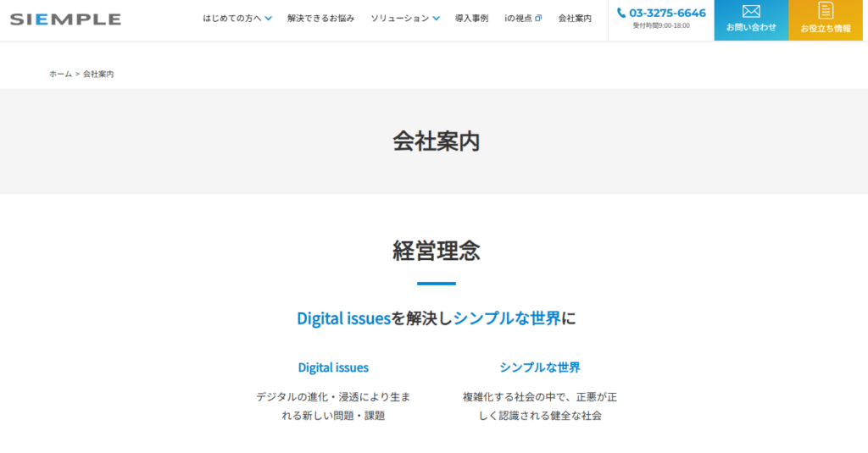Select 会社案内 in the top navigation
The height and width of the screenshot is (453, 868).
(x=575, y=19)
